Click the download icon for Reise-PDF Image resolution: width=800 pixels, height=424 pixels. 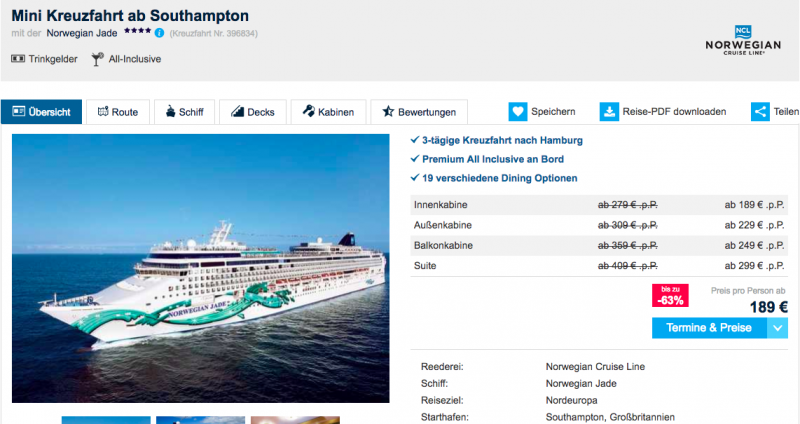(x=609, y=112)
